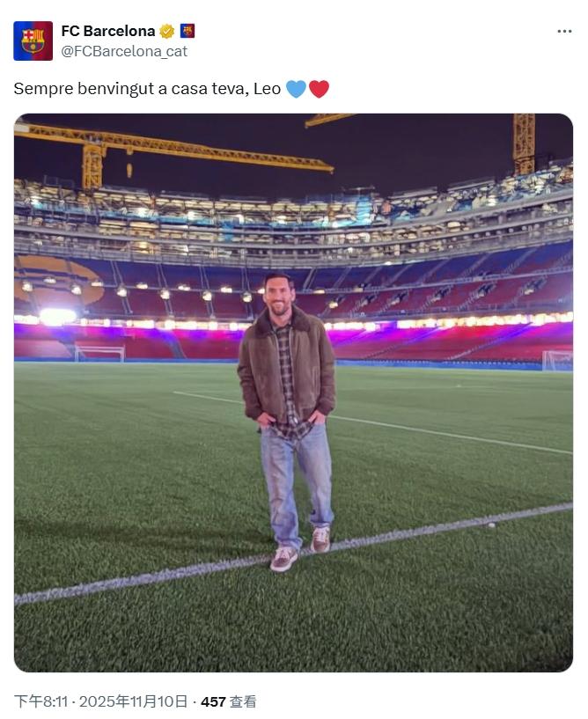
Task: Open the FC Barcelona display name link
Action: point(107,31)
